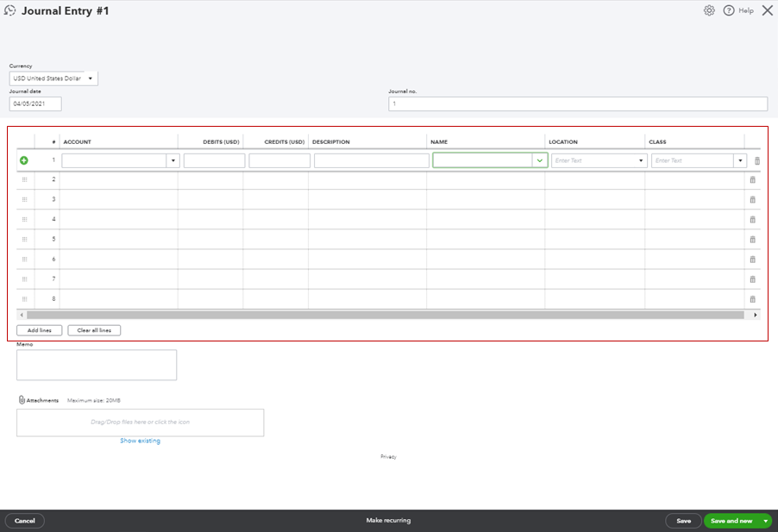The height and width of the screenshot is (532, 778).
Task: Open the Show existing link
Action: click(x=140, y=440)
